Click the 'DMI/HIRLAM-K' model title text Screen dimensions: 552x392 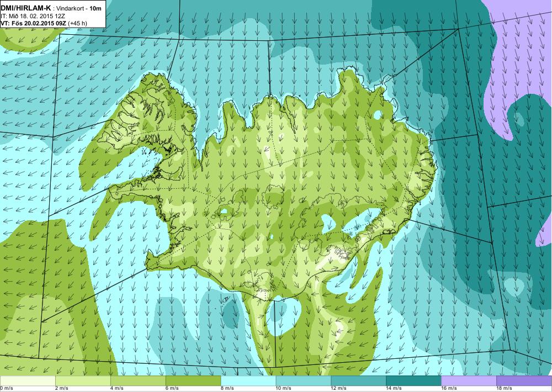point(26,9)
